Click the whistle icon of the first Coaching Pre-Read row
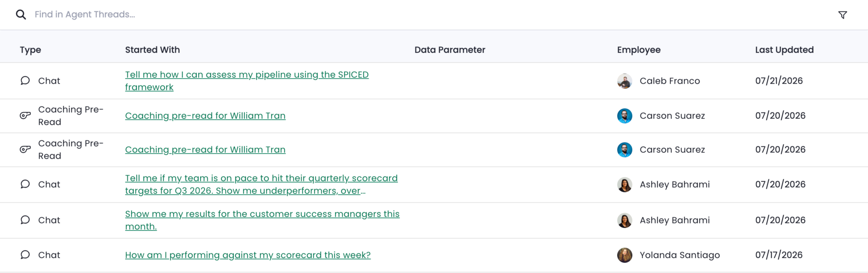Image resolution: width=868 pixels, height=273 pixels. tap(25, 115)
